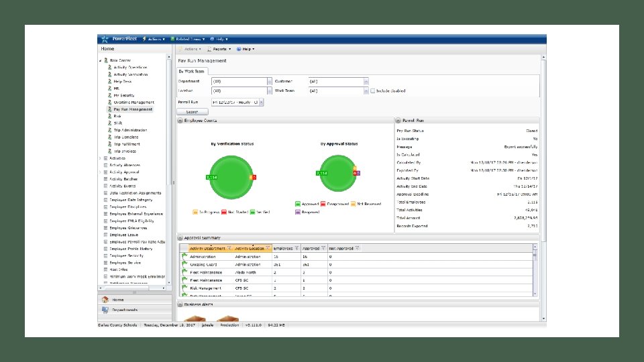644x362 pixels.
Task: Open the Help menu in top blue bar
Action: tap(219, 39)
